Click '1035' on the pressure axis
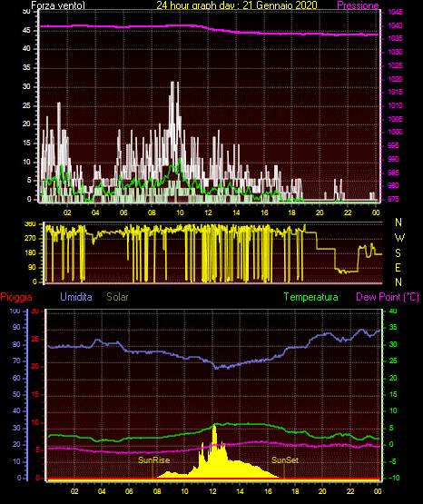This screenshot has width=423, height=504. (x=395, y=38)
